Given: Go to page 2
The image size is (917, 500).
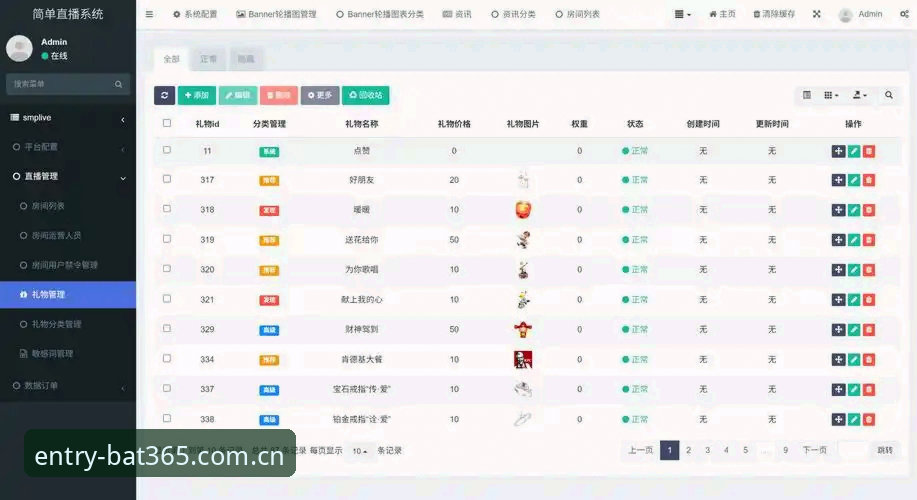Looking at the screenshot, I should [688, 450].
